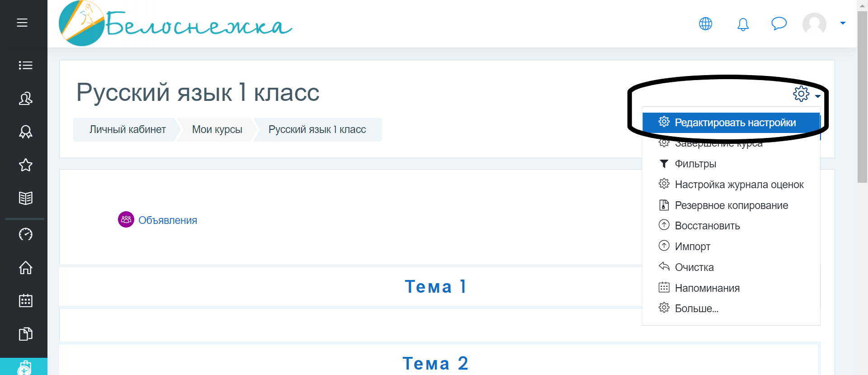
Task: Choose "Фильтры" in the dropdown menu
Action: click(695, 164)
